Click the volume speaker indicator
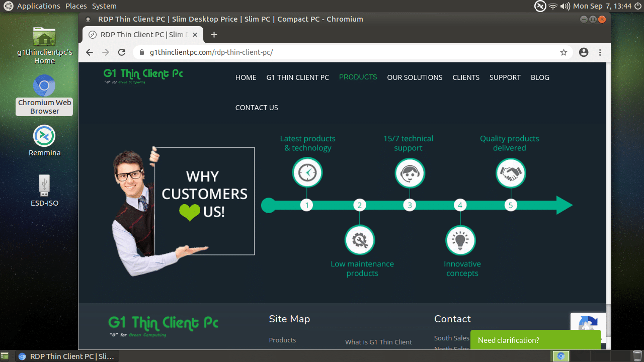 tap(565, 6)
